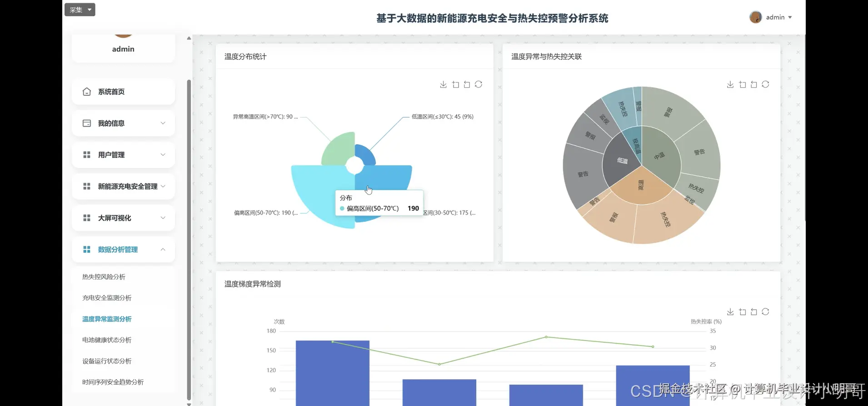Click the 低温区间(≤30℃): 45 (9%) label
Screen dimensions: 868x406
[442, 117]
